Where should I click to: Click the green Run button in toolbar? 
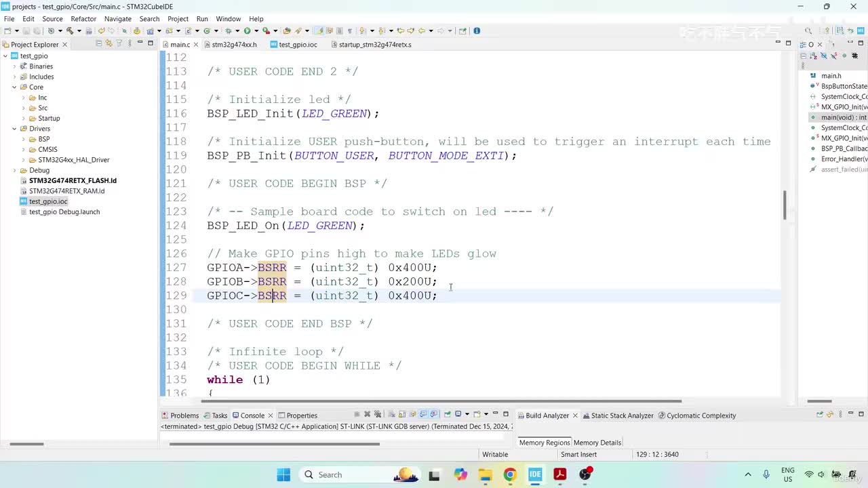pos(247,30)
